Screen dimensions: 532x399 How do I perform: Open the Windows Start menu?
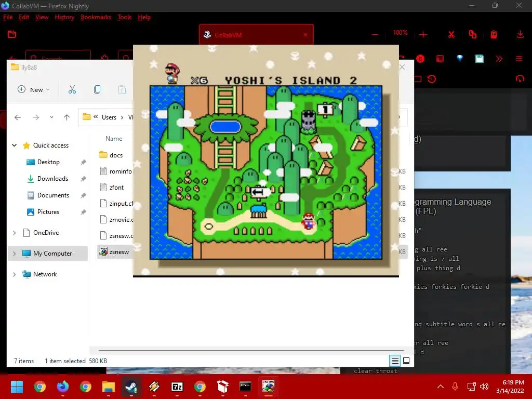click(17, 387)
